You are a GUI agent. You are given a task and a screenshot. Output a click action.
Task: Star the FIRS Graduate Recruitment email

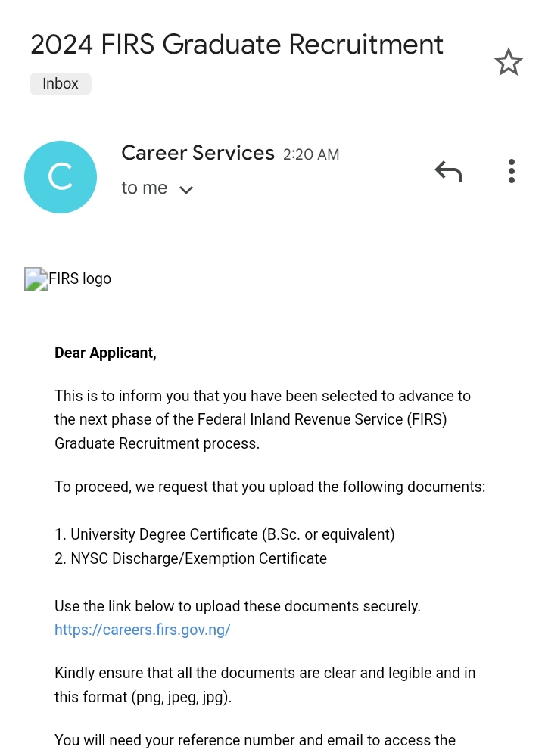509,62
